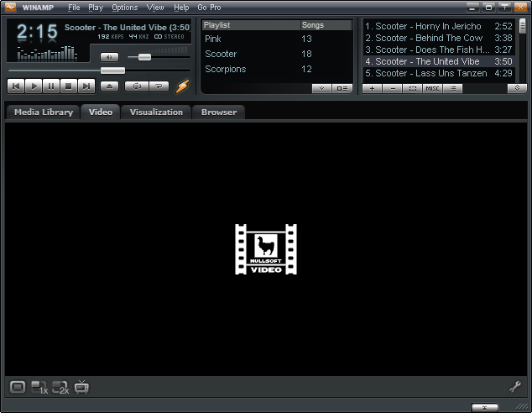Click the bottom collapse panel button

click(x=484, y=408)
